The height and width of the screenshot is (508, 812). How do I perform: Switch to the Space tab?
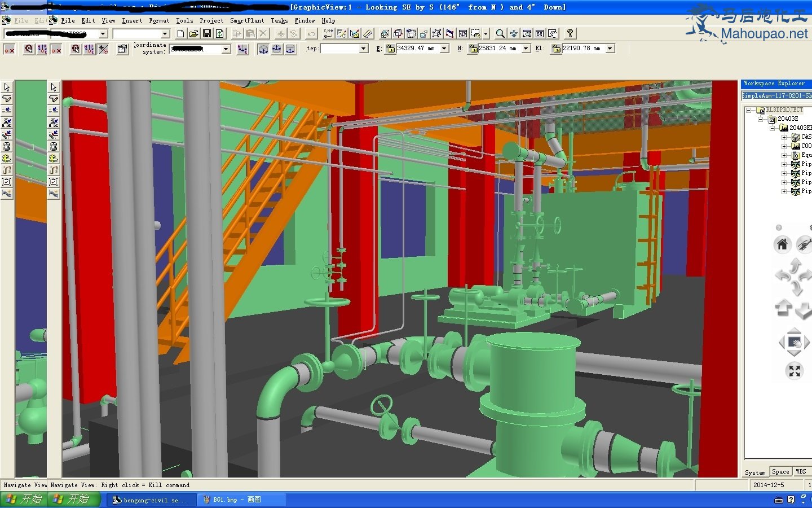[x=780, y=472]
